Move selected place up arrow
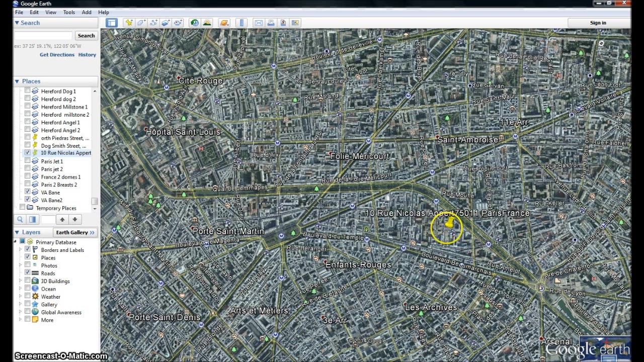The height and width of the screenshot is (362, 644). (62, 219)
